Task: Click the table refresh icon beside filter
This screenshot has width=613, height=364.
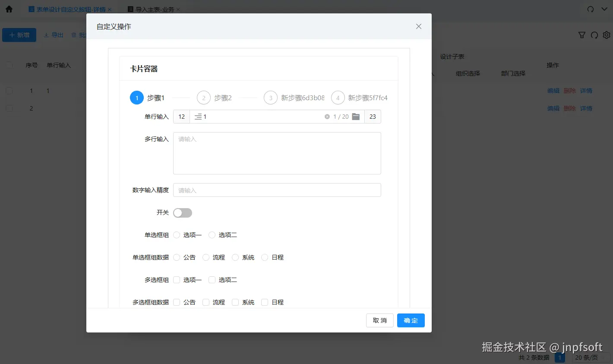Action: point(594,35)
